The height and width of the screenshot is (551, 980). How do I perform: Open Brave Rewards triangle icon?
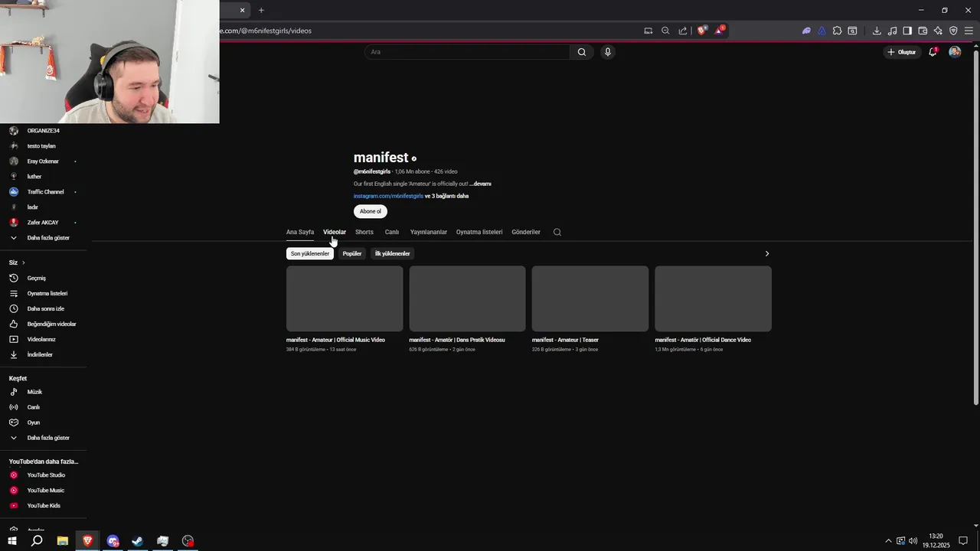coord(720,31)
